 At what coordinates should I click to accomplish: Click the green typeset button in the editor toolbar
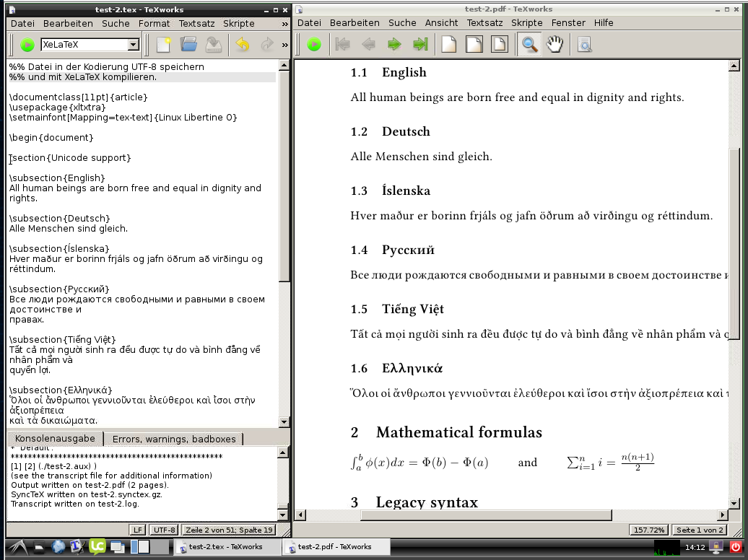[27, 45]
